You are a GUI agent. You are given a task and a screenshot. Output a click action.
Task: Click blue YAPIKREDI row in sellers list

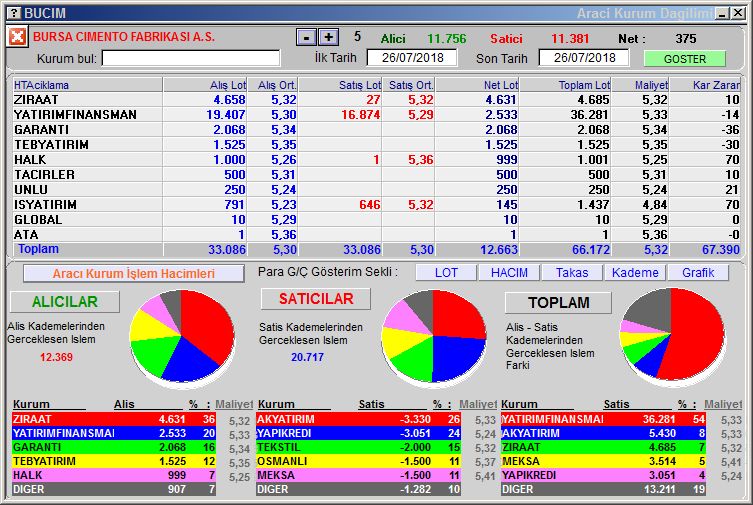[358, 433]
